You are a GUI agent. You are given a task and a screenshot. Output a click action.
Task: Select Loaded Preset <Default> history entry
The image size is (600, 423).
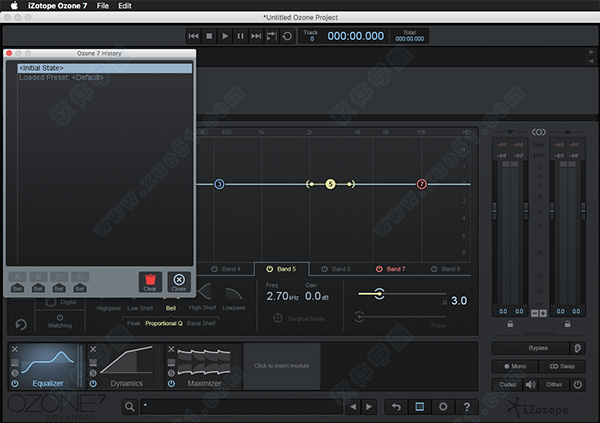(x=105, y=77)
